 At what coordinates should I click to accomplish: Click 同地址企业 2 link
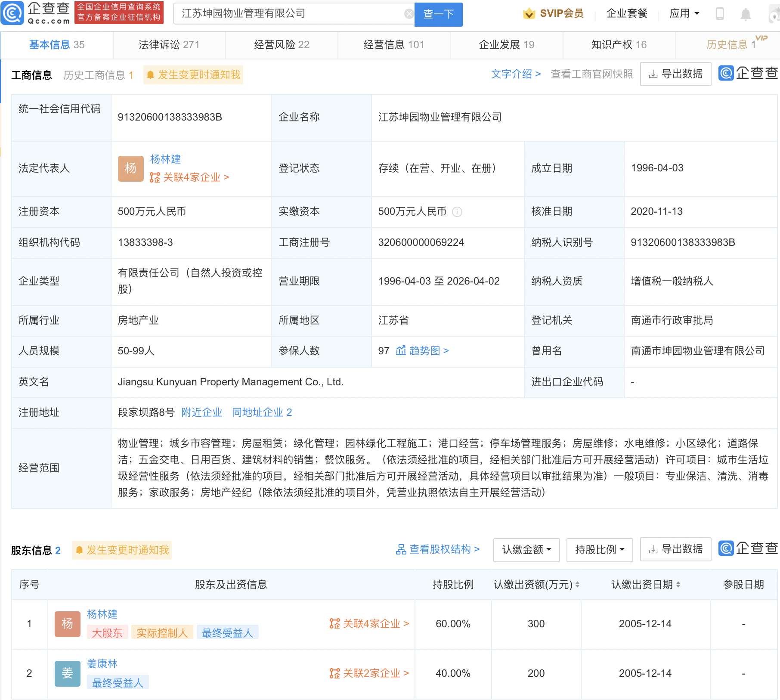tap(262, 412)
